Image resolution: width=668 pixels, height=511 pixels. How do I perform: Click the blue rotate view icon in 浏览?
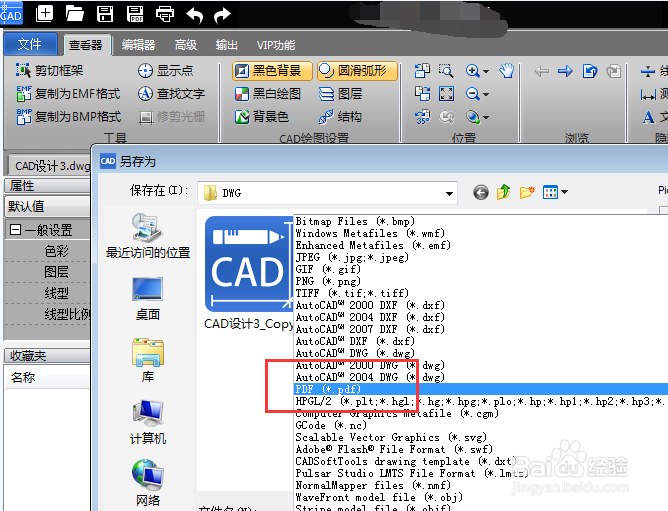(x=590, y=71)
